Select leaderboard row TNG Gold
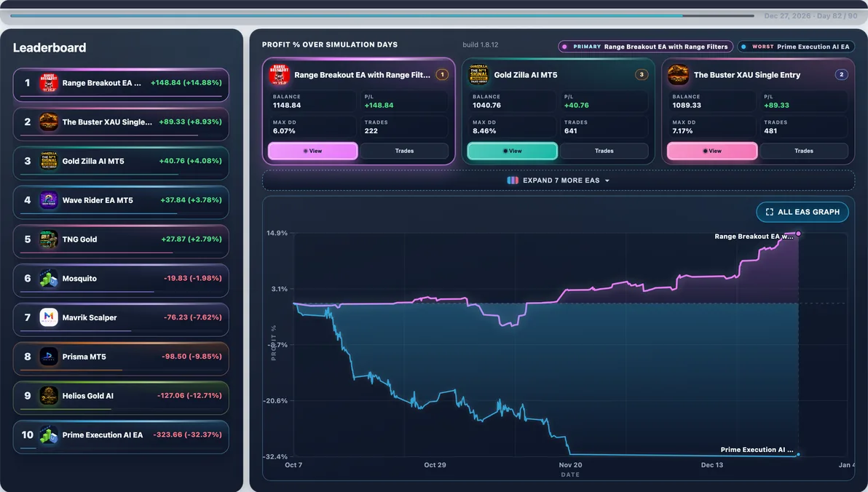This screenshot has height=492, width=868. [121, 242]
